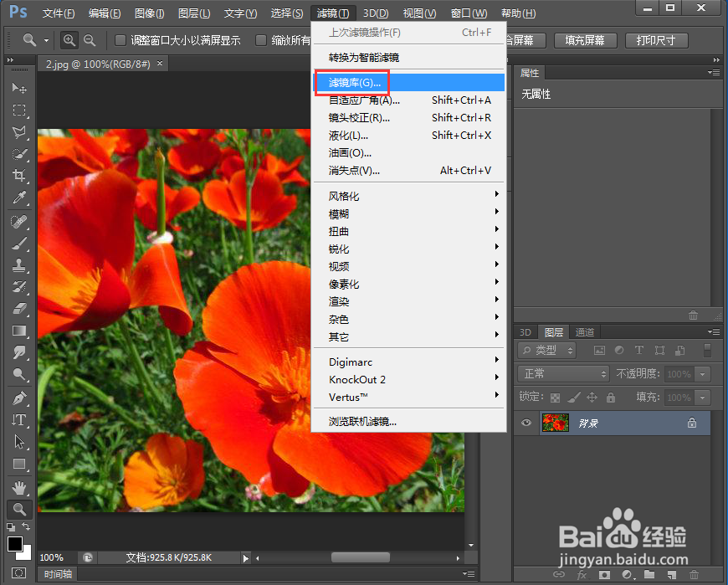This screenshot has width=728, height=585.
Task: Select the Rectangular Marquee tool
Action: pos(19,110)
